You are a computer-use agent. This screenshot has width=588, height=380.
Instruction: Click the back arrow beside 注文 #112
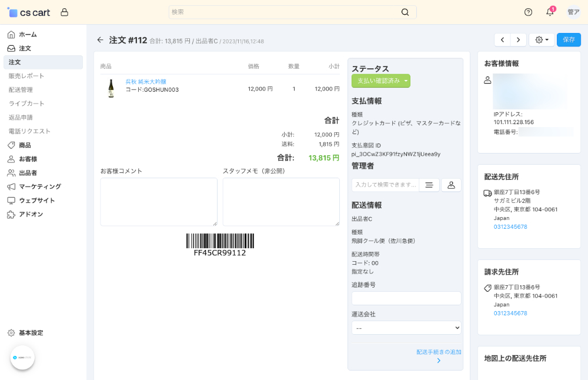coord(100,40)
